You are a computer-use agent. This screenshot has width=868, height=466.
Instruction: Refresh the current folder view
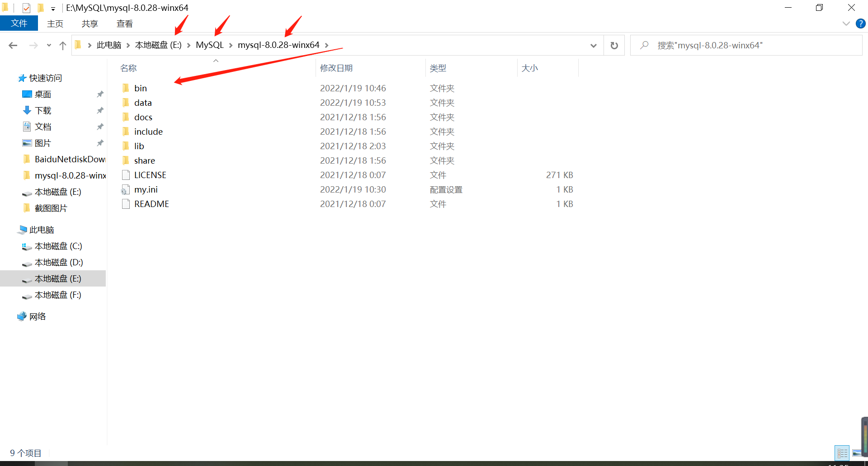pos(614,45)
